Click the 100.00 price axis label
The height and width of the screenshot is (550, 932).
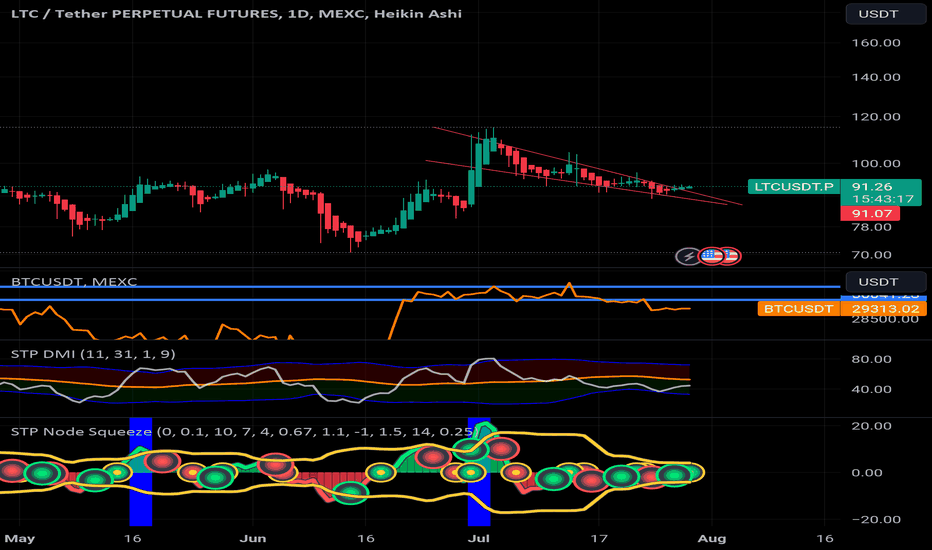pos(876,164)
